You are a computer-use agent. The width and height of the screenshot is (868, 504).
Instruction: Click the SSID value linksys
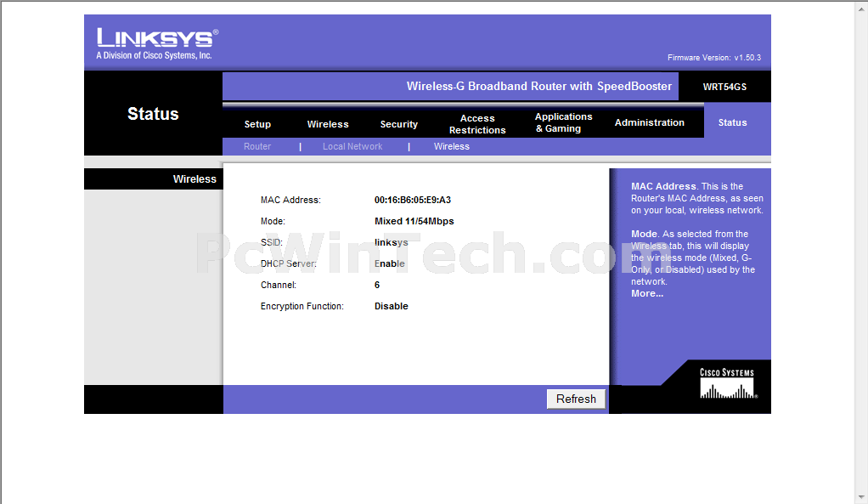coord(391,242)
